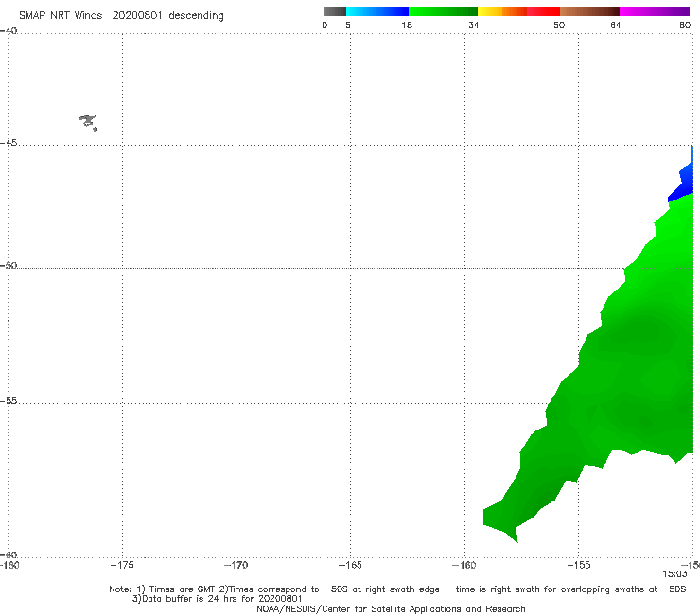This screenshot has height=615, width=700.
Task: Click the brown segment of the color scale
Action: pyautogui.click(x=589, y=11)
